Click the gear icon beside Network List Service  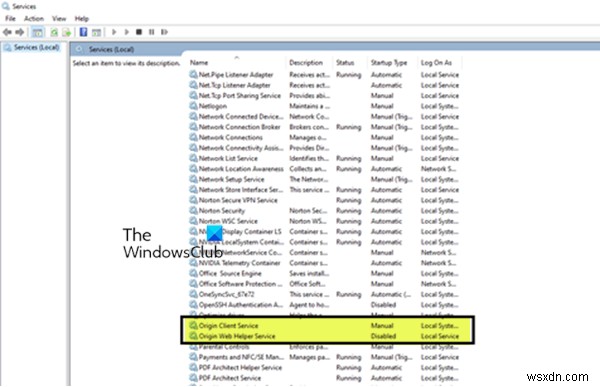pyautogui.click(x=194, y=158)
